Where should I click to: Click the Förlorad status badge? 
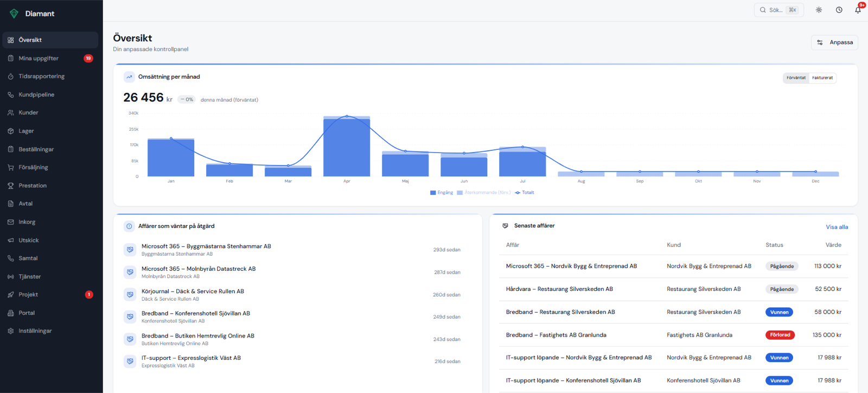pyautogui.click(x=780, y=335)
